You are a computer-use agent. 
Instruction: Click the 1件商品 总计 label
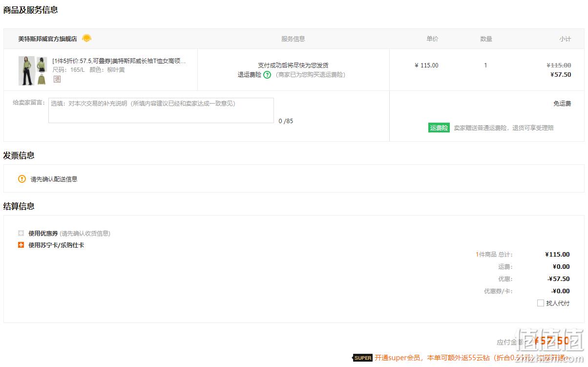click(x=494, y=255)
